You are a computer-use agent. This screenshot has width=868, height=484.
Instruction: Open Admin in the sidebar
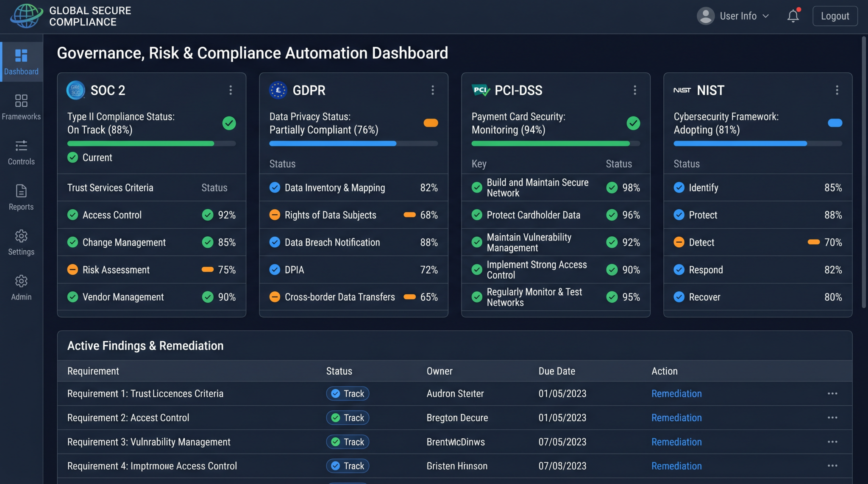(21, 288)
